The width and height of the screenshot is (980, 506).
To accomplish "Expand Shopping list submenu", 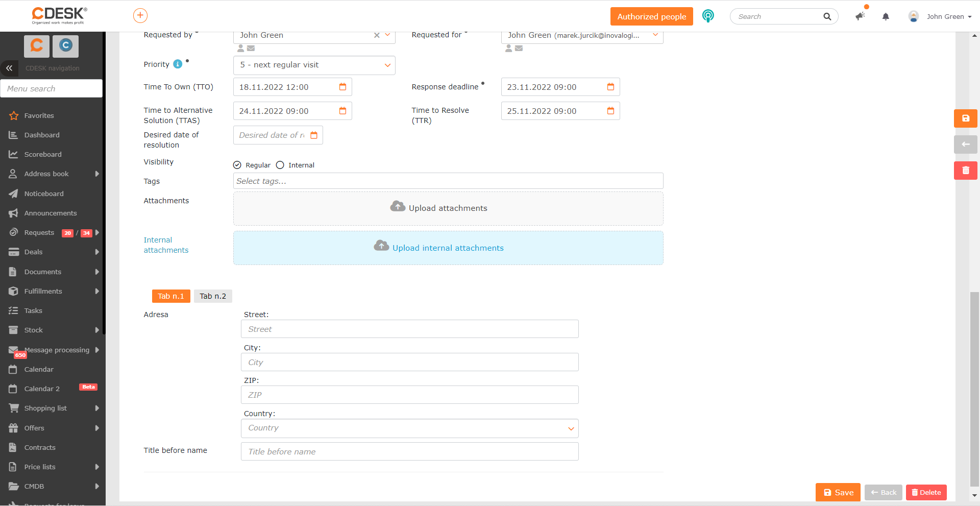I will pos(97,408).
